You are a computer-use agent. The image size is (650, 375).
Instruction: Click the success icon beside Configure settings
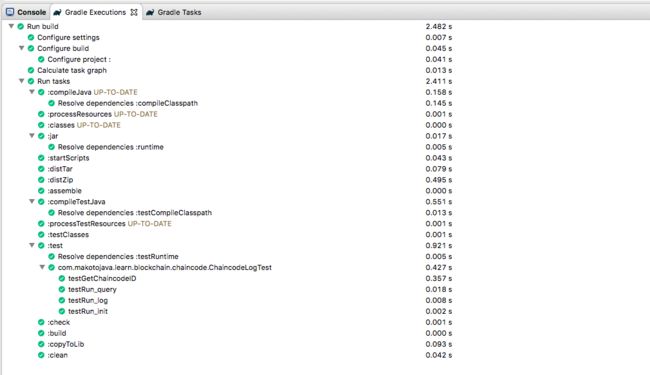[31, 37]
